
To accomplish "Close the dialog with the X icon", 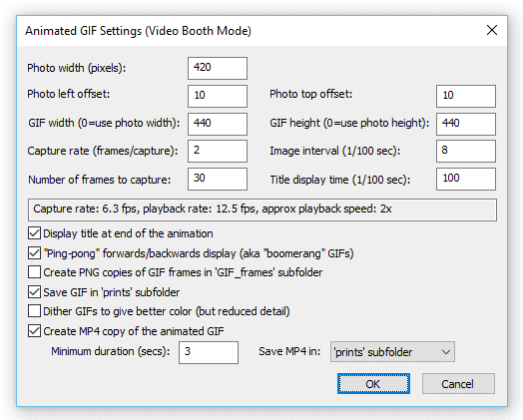I will click(492, 30).
